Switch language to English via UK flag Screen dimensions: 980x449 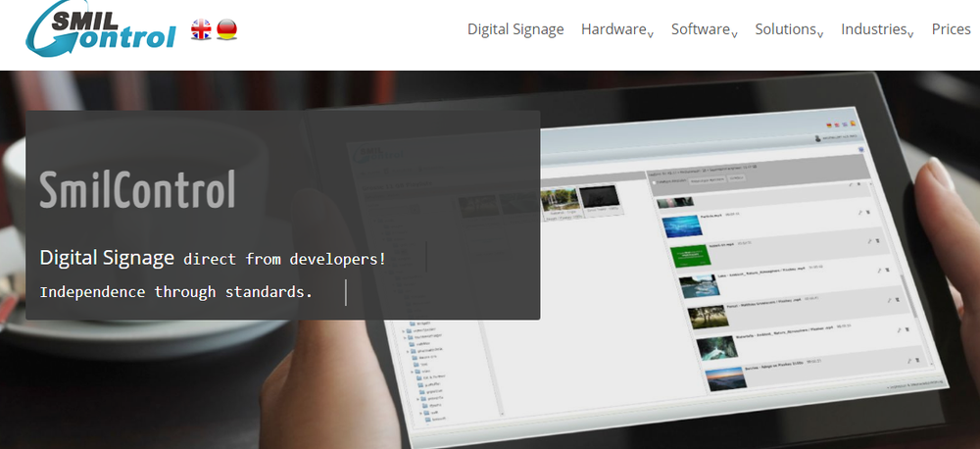click(x=201, y=29)
